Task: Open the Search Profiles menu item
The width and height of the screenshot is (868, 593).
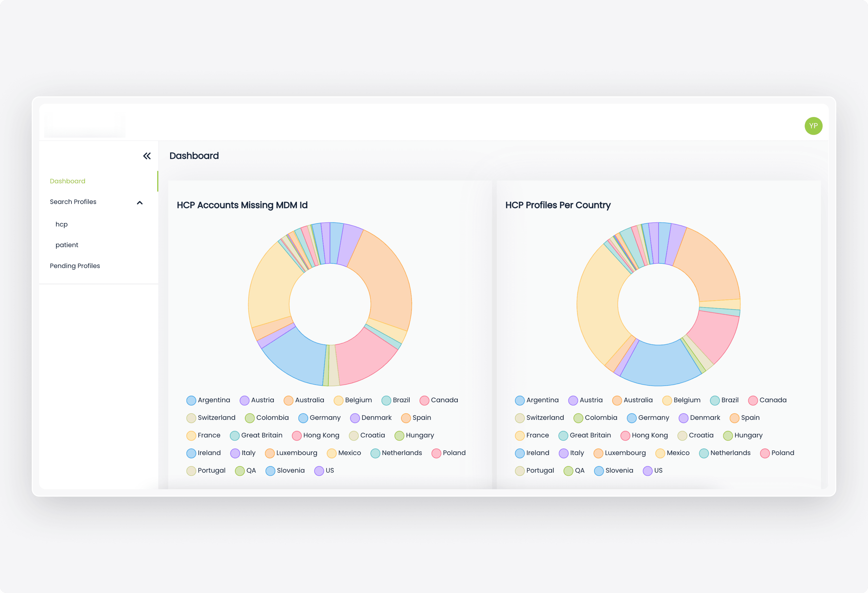Action: pyautogui.click(x=73, y=202)
